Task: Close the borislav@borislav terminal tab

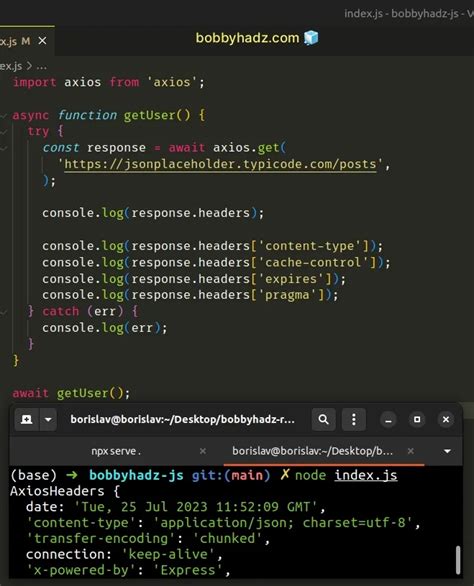Action: click(410, 451)
